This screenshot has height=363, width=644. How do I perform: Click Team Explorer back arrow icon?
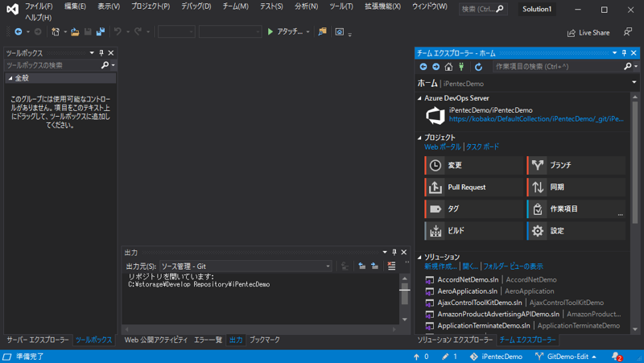[x=423, y=67]
